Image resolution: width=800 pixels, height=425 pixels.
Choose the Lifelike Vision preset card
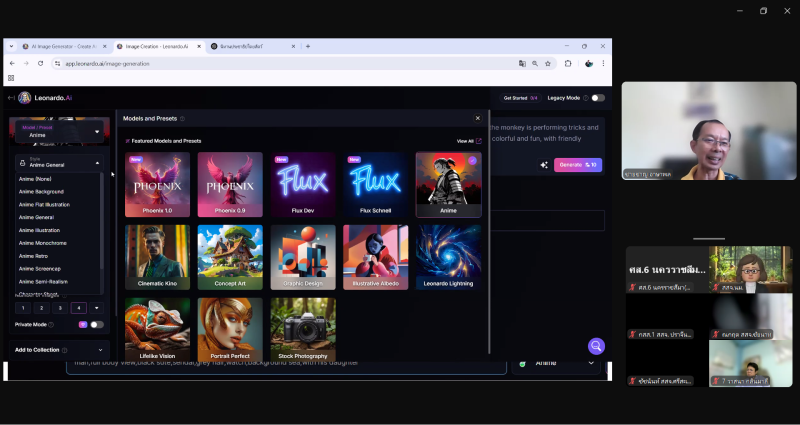[x=157, y=330]
